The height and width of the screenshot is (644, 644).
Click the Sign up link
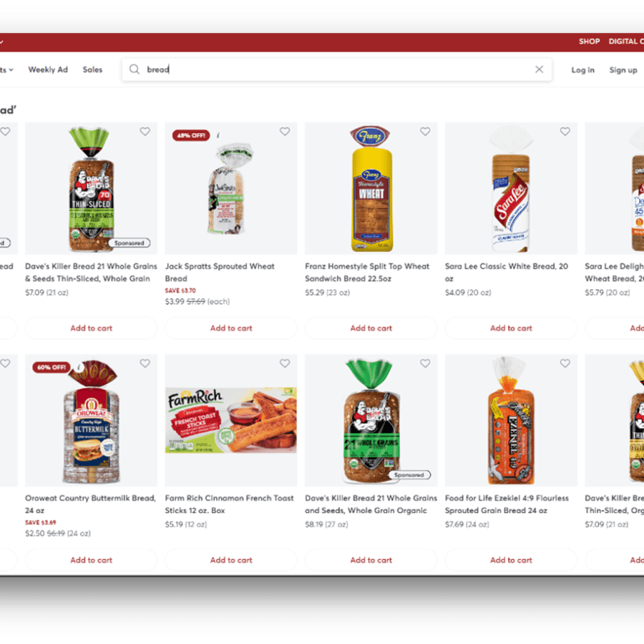pyautogui.click(x=623, y=70)
